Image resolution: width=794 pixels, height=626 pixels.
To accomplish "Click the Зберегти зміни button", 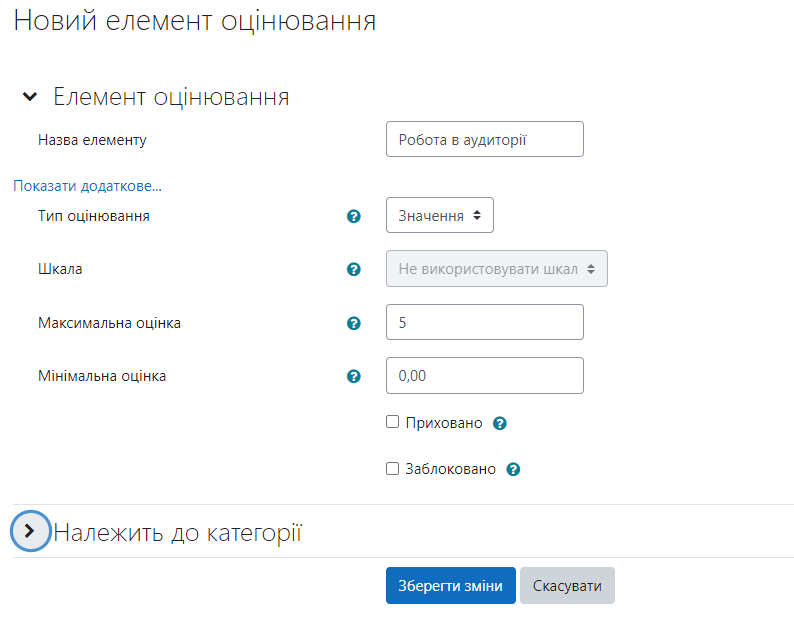I will pos(451,585).
